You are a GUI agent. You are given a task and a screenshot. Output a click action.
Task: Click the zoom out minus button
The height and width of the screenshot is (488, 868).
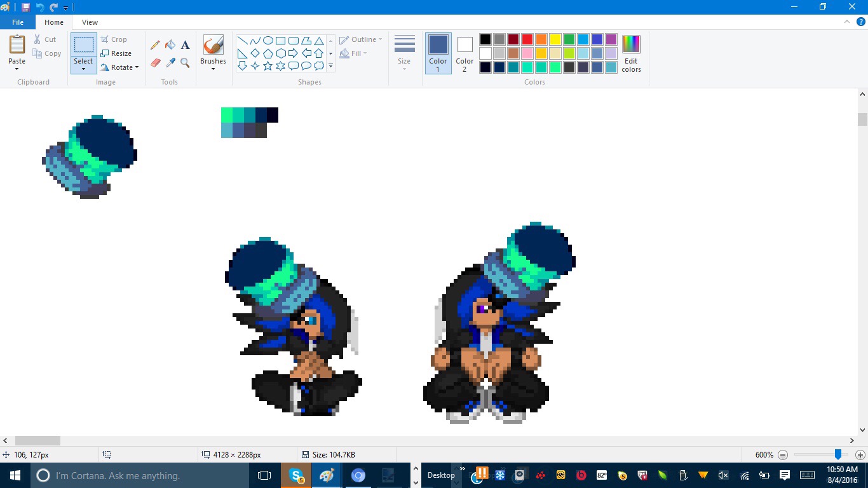(783, 455)
